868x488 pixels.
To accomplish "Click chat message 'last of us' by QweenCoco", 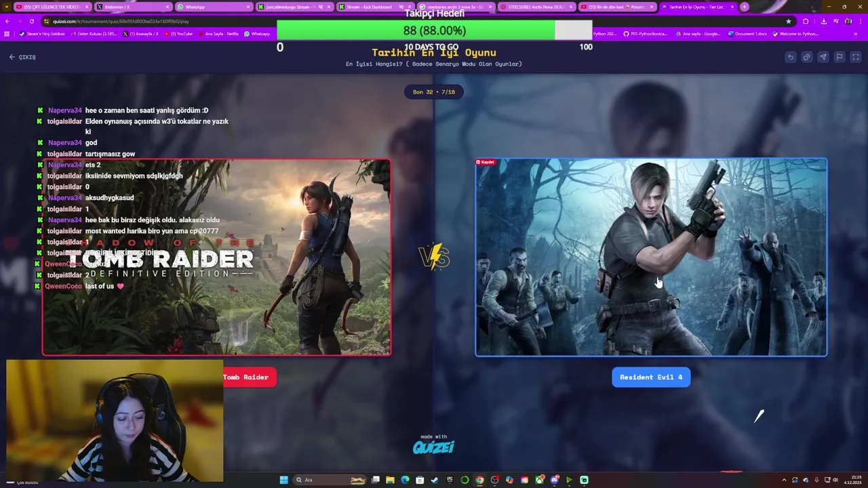I will pos(104,286).
